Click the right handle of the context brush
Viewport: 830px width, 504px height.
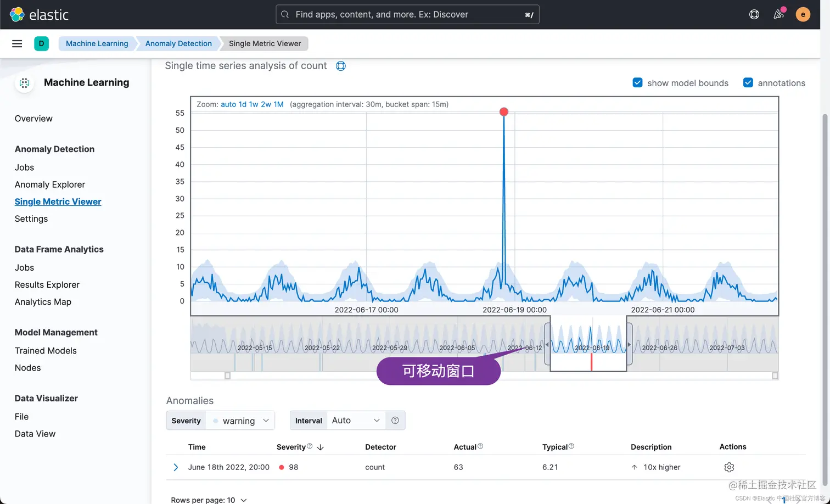click(630, 344)
